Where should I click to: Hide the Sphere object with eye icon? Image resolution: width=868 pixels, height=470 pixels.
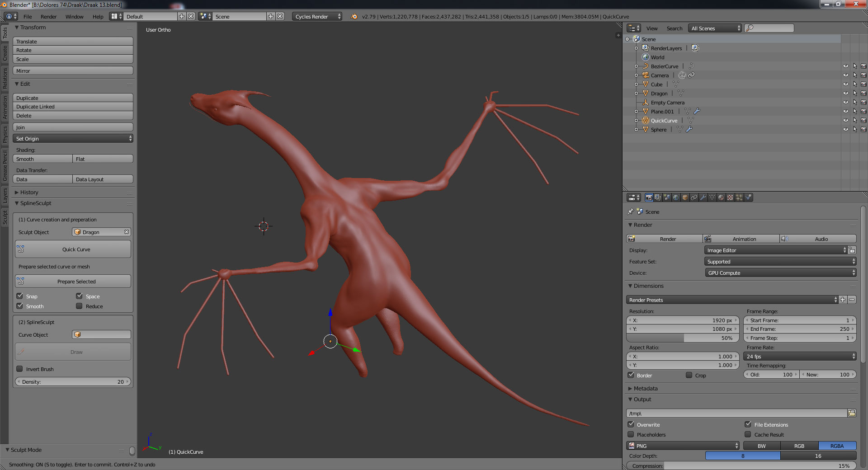(x=846, y=130)
